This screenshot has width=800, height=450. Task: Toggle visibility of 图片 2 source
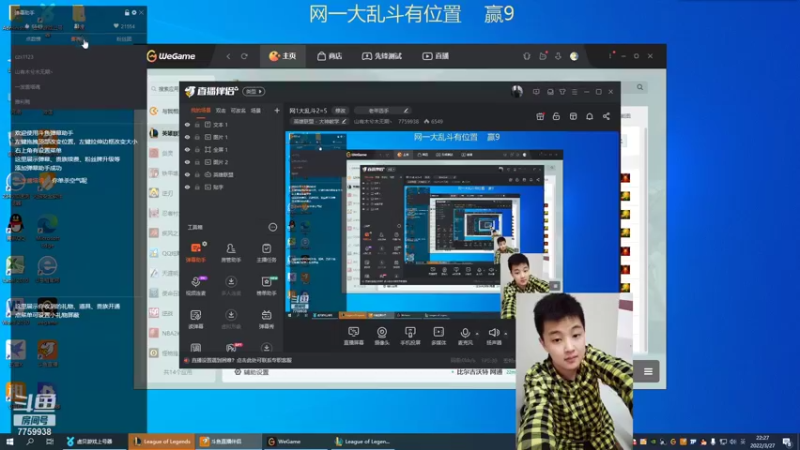click(187, 162)
